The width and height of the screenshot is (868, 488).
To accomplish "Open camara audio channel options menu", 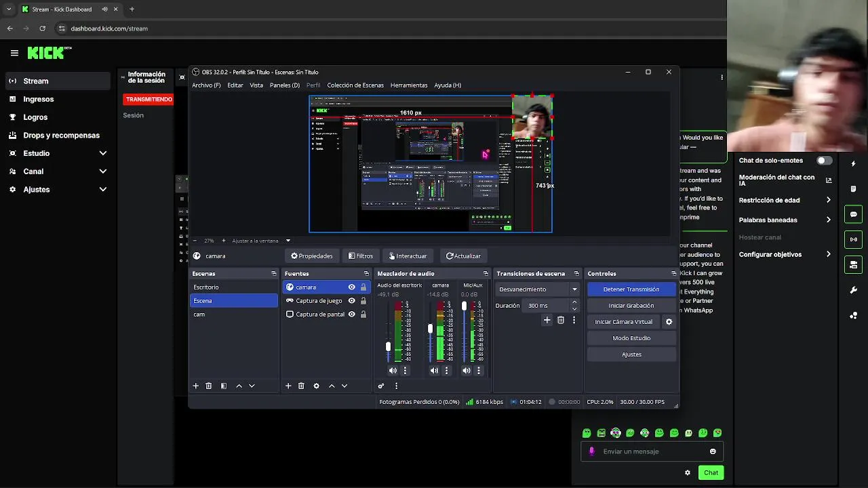I will coord(446,371).
